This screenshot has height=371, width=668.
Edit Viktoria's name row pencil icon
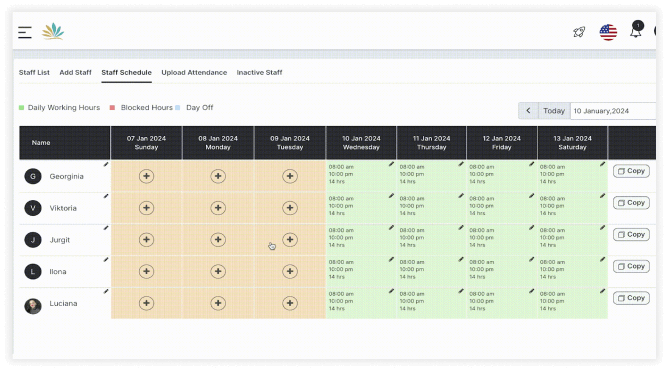click(x=106, y=196)
